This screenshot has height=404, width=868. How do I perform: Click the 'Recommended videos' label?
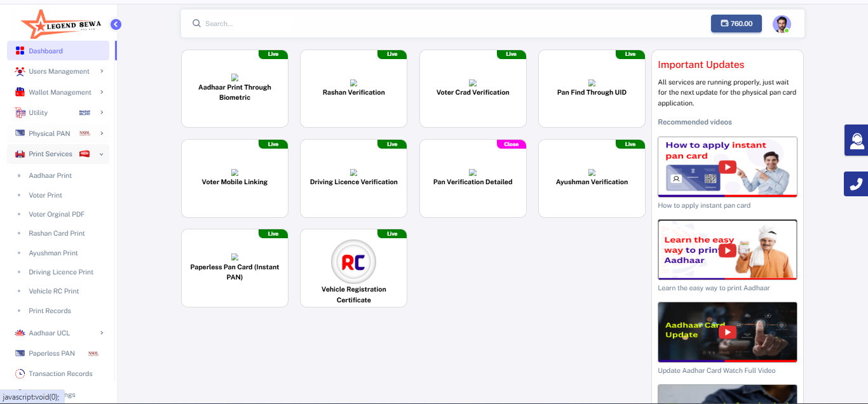click(695, 122)
